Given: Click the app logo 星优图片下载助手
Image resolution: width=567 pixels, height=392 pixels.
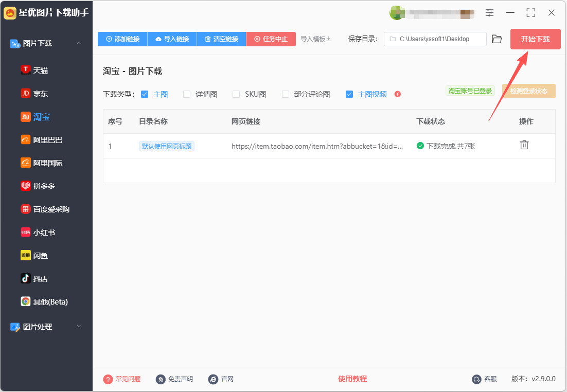Looking at the screenshot, I should click(46, 13).
